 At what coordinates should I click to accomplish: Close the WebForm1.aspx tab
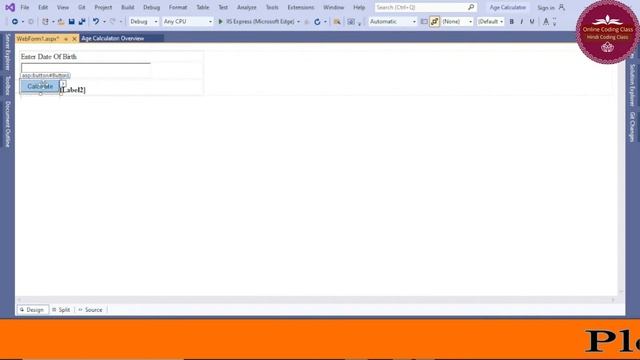coord(74,39)
